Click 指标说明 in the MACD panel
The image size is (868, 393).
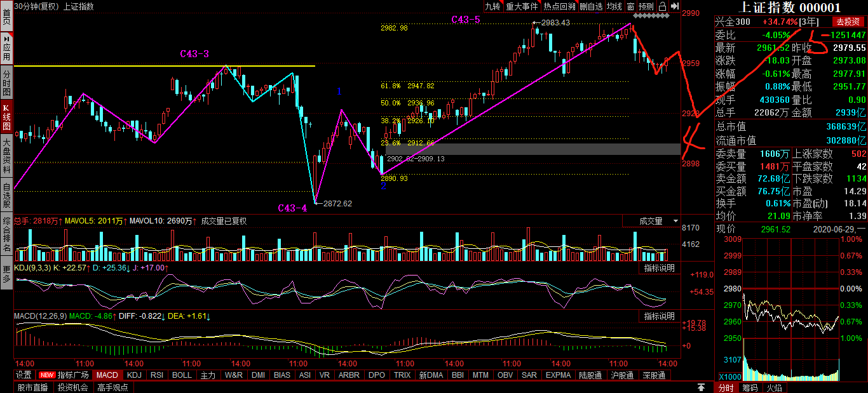point(659,316)
